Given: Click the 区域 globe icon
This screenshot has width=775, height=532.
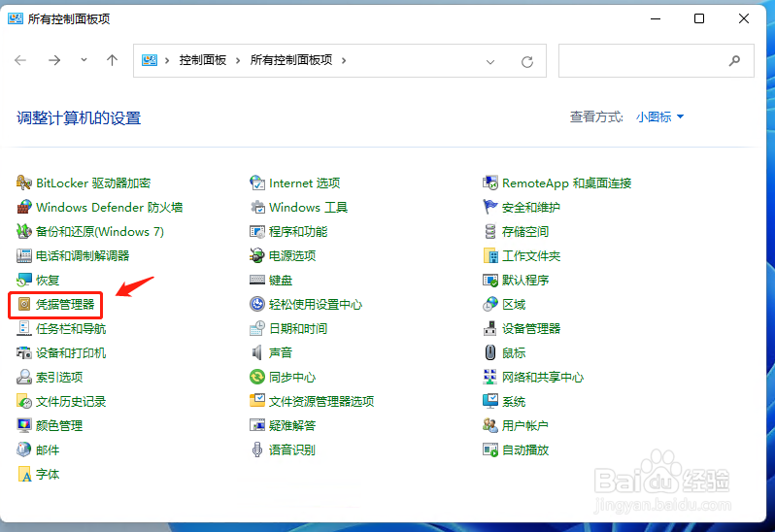Looking at the screenshot, I should pyautogui.click(x=490, y=304).
